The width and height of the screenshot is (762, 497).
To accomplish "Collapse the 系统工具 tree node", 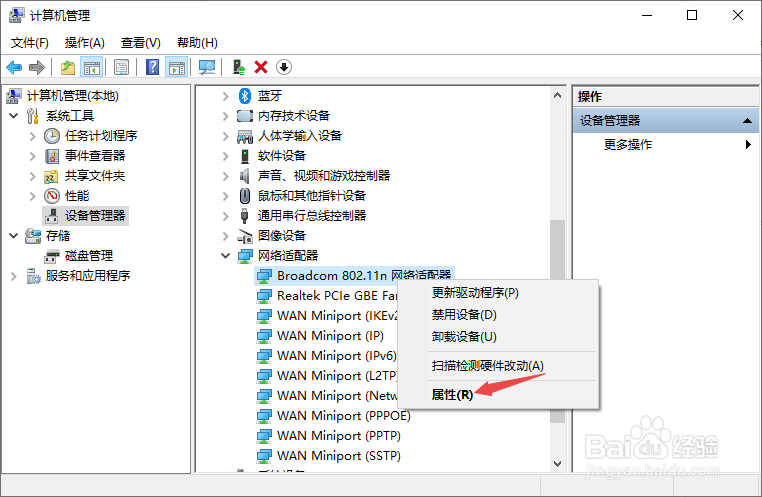I will pyautogui.click(x=14, y=116).
